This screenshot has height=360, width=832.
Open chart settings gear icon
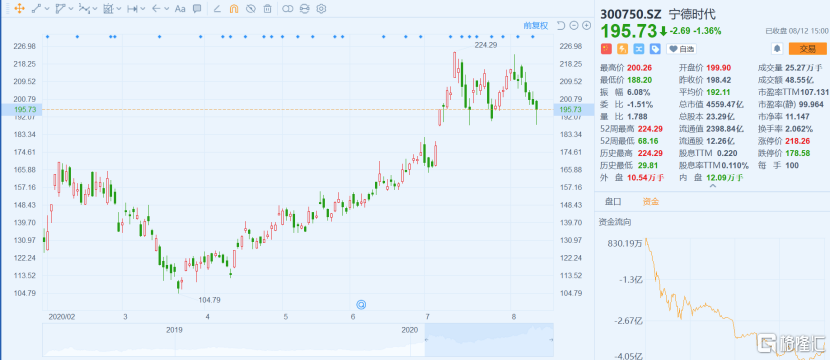pyautogui.click(x=321, y=8)
